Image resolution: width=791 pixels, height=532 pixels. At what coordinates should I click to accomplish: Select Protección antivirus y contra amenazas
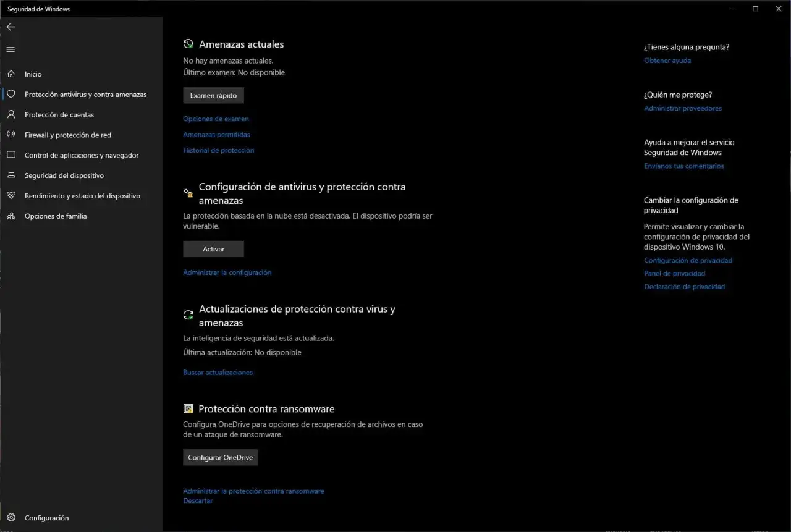[82, 95]
